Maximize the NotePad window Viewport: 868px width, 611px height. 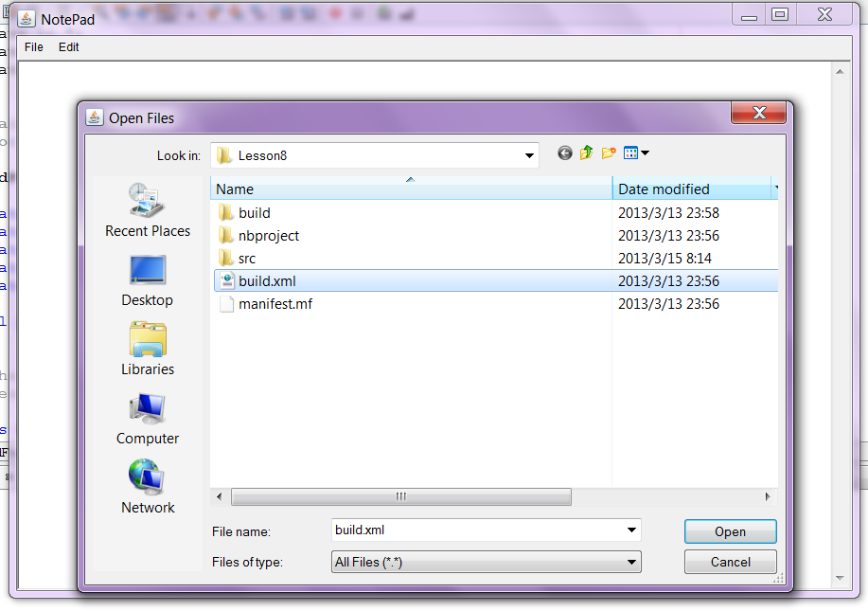tap(780, 14)
